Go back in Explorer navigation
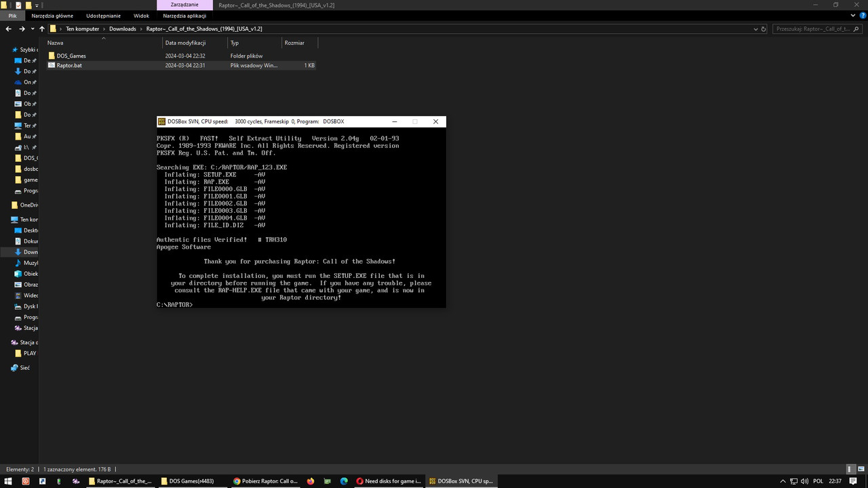868x488 pixels. [x=8, y=29]
